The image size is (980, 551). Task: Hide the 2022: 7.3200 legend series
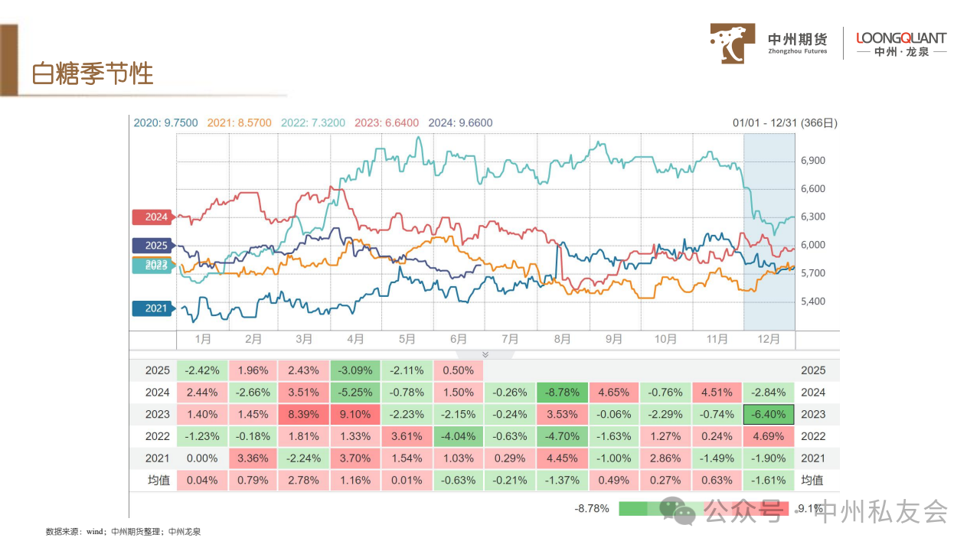click(312, 122)
